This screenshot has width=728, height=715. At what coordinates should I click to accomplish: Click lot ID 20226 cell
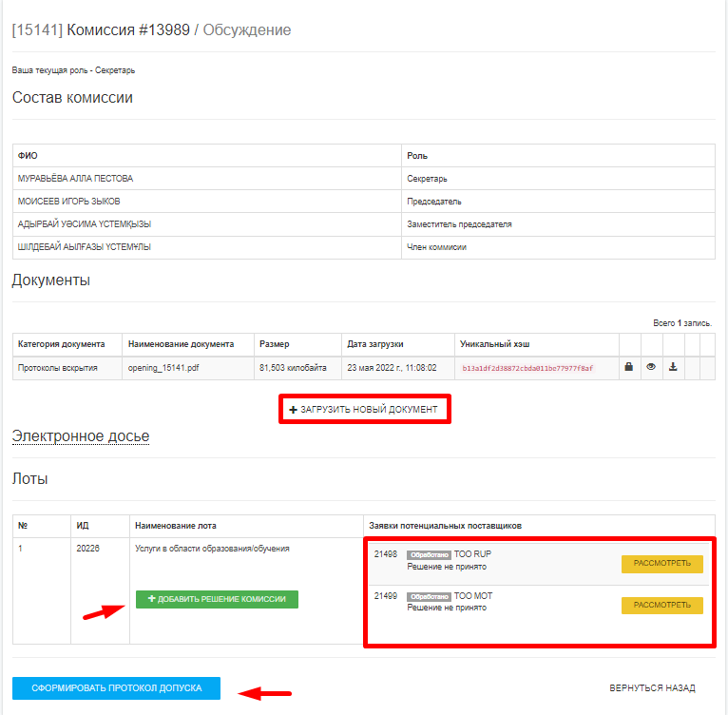[x=87, y=549]
